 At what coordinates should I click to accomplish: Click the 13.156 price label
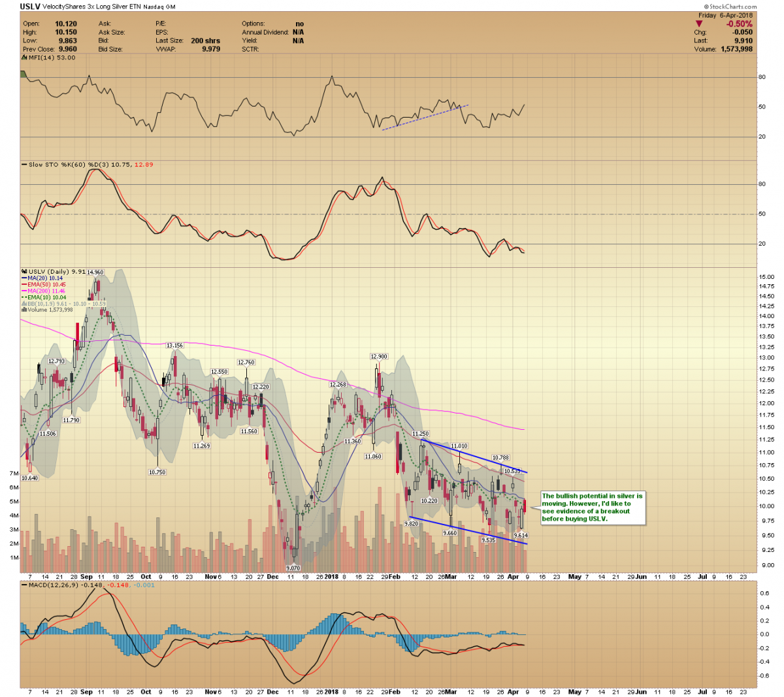pos(174,346)
